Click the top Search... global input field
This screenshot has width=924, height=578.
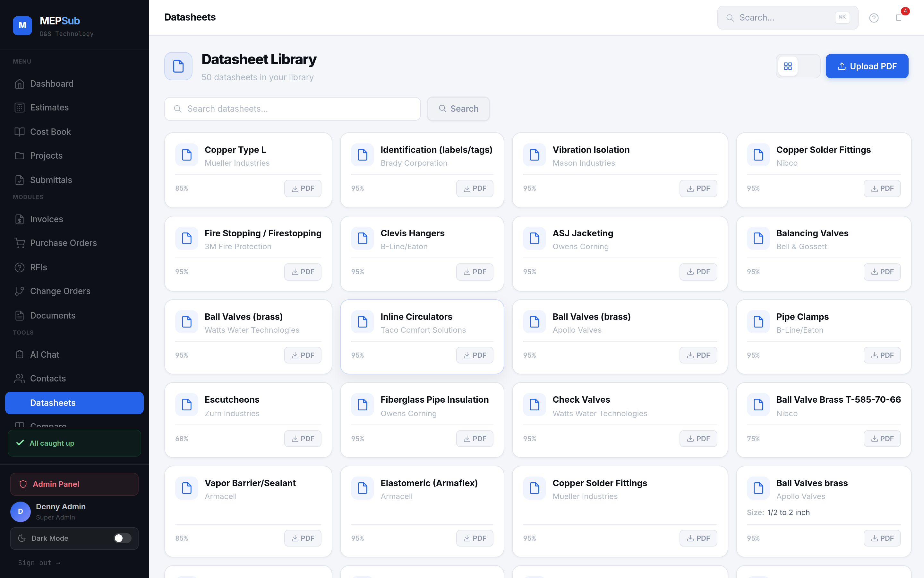click(787, 18)
